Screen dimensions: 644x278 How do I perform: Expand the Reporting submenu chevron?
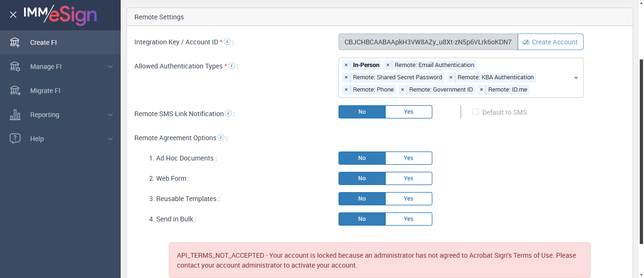click(x=110, y=115)
